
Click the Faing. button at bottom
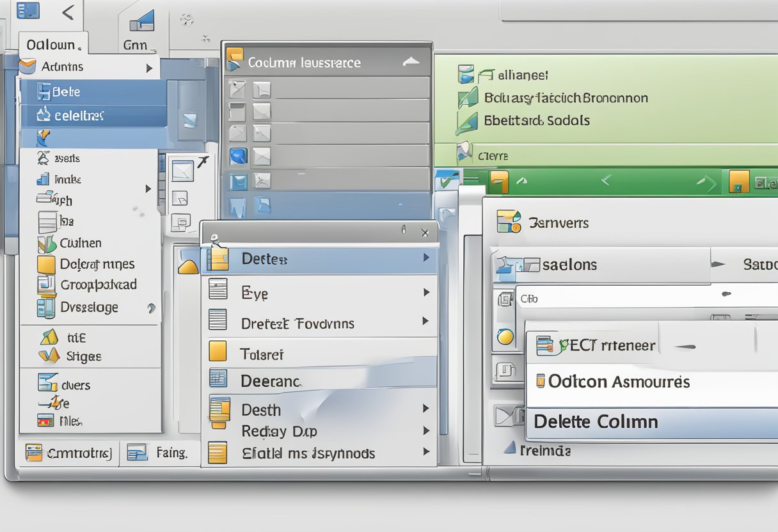pos(159,453)
